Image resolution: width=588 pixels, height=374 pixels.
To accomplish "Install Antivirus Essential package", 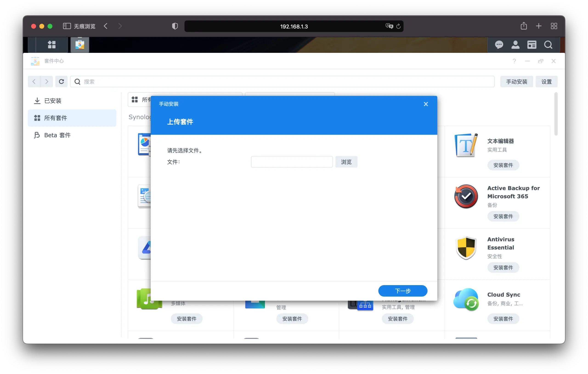I will pos(503,268).
